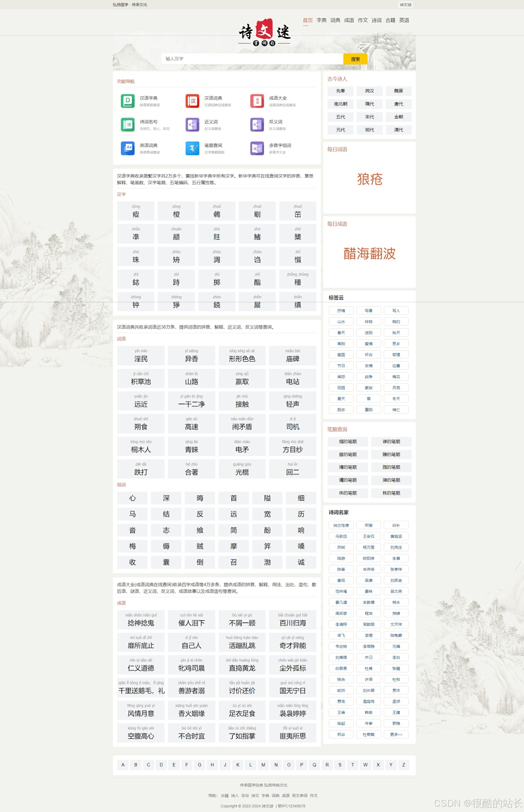Open the word 电站
The height and width of the screenshot is (812, 524).
click(292, 378)
